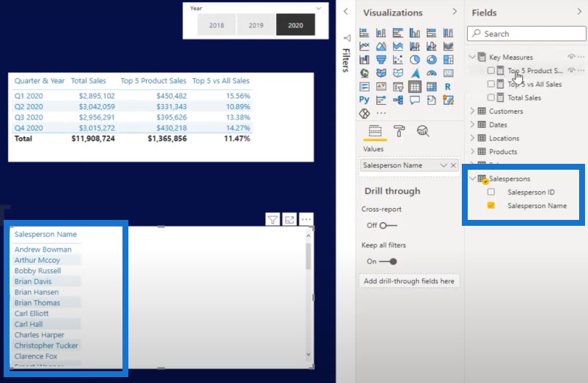Screen dimensions: 588x383
Task: Select the Card visual
Action: pos(448,73)
